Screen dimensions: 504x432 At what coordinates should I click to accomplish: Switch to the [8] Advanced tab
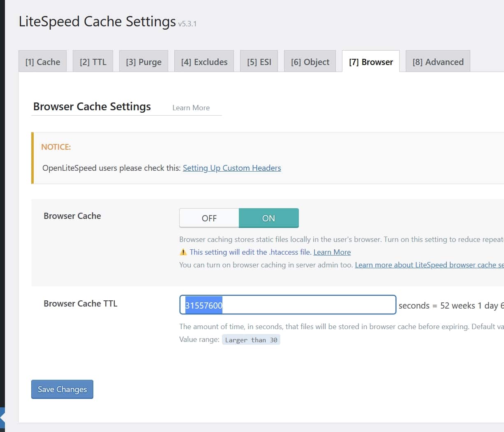tap(438, 62)
